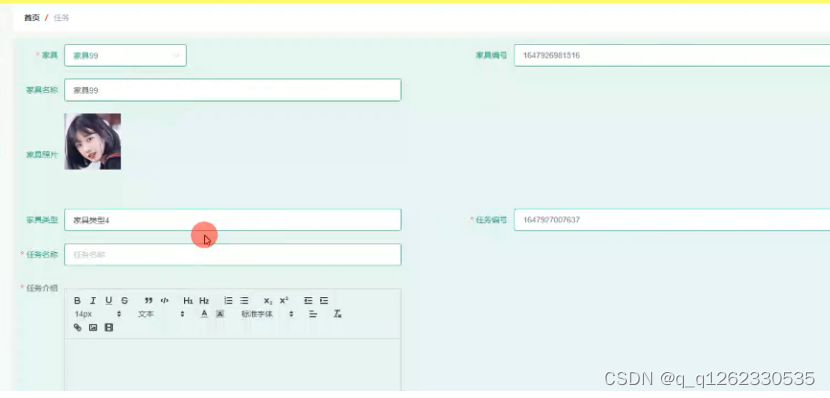Insert a code block
Viewport: 830px width, 398px height.
coord(165,301)
